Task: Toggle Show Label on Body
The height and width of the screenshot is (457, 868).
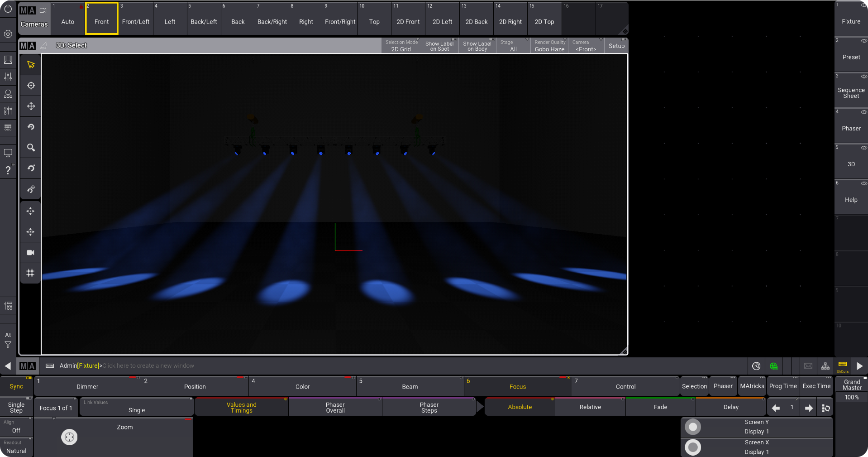Action: coord(477,46)
